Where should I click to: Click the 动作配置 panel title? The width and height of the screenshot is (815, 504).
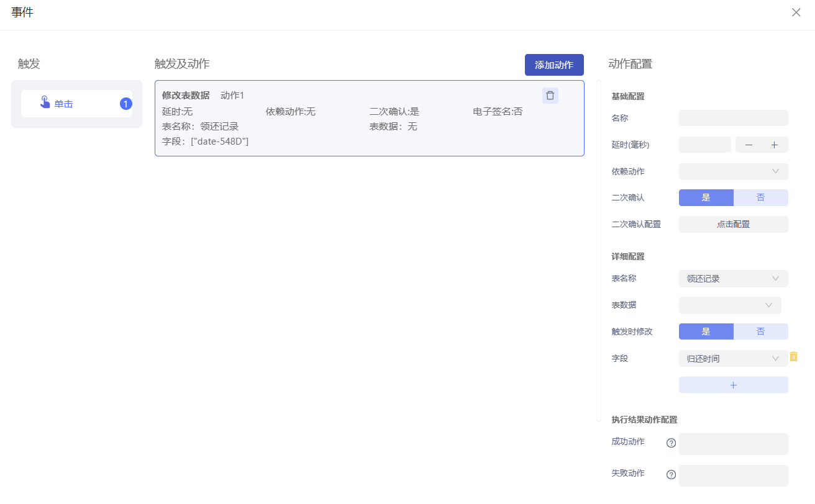click(x=630, y=63)
